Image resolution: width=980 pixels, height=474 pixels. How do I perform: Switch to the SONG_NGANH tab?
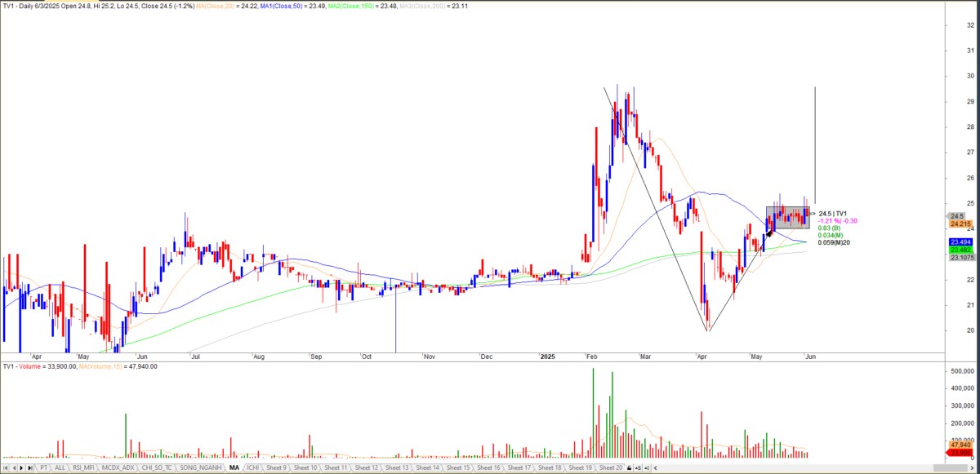201,467
